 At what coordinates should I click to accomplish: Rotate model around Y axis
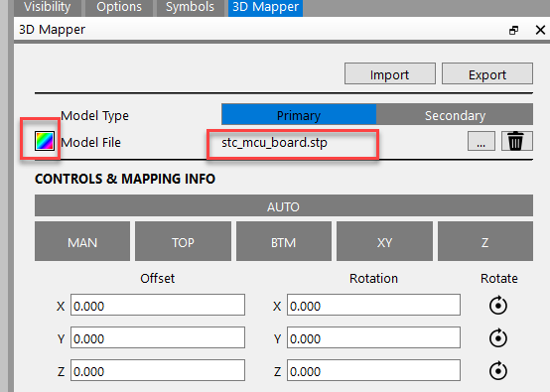point(498,338)
